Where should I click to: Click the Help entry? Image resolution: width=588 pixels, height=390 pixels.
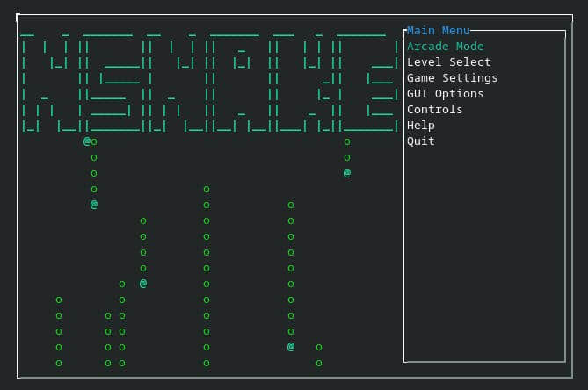tap(420, 126)
